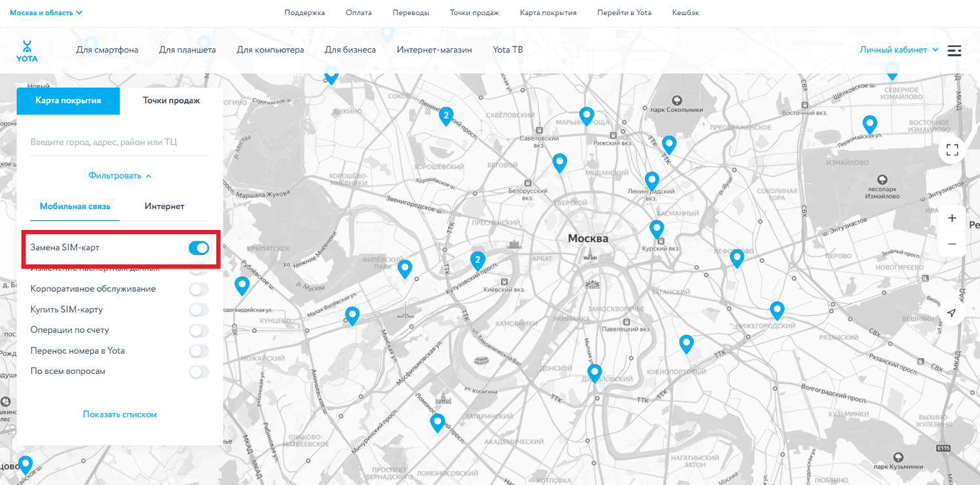
Task: Switch to Точки продаж tab
Action: pos(171,101)
